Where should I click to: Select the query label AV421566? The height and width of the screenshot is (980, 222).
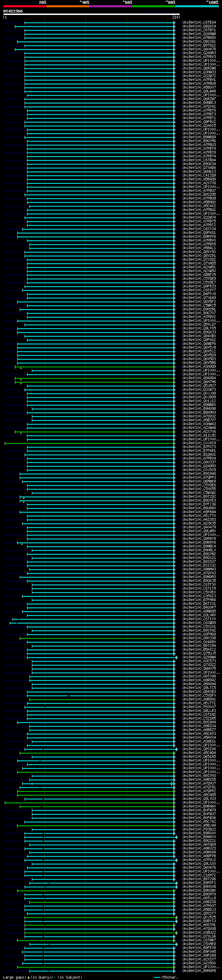tap(13, 11)
